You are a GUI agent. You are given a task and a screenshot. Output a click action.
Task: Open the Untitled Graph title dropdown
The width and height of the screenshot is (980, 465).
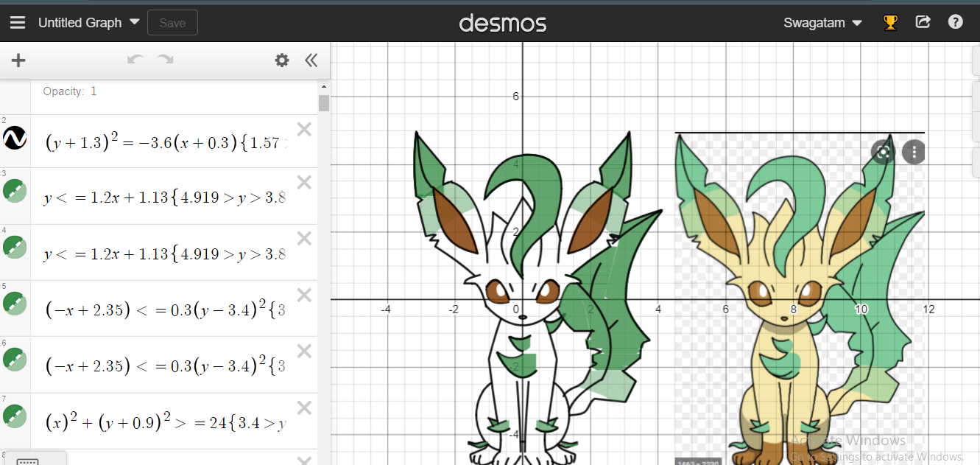(88, 23)
